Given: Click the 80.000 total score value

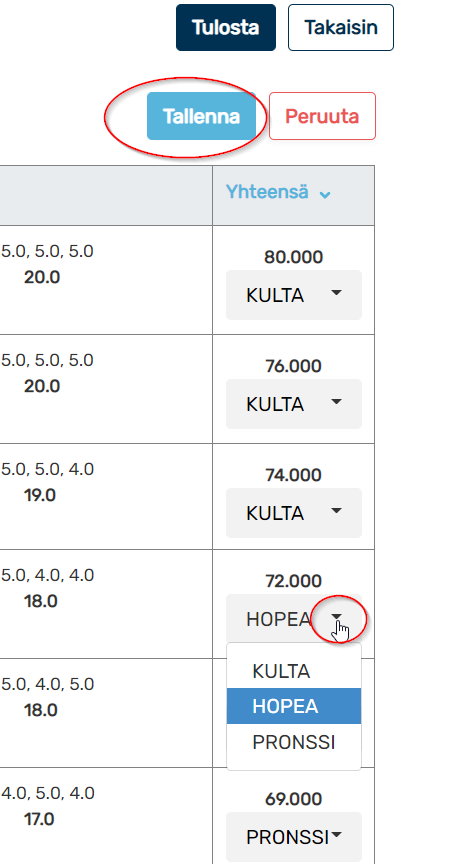Looking at the screenshot, I should [293, 257].
